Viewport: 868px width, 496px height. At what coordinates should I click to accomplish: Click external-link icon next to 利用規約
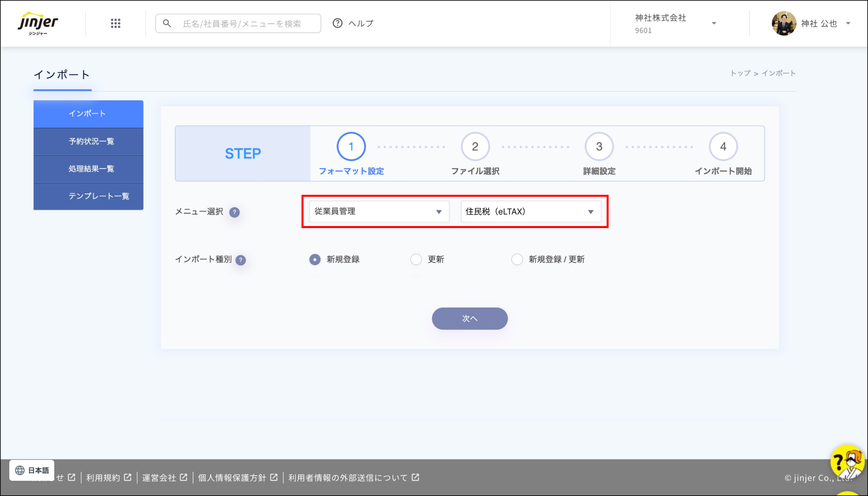(x=128, y=477)
